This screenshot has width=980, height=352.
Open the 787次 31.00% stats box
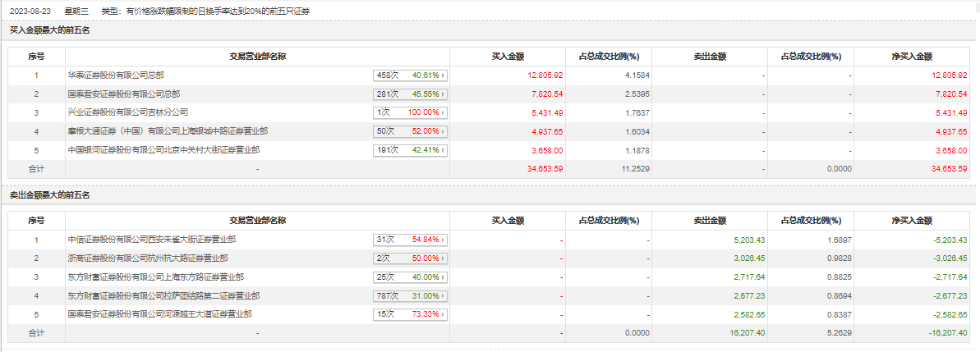(409, 296)
